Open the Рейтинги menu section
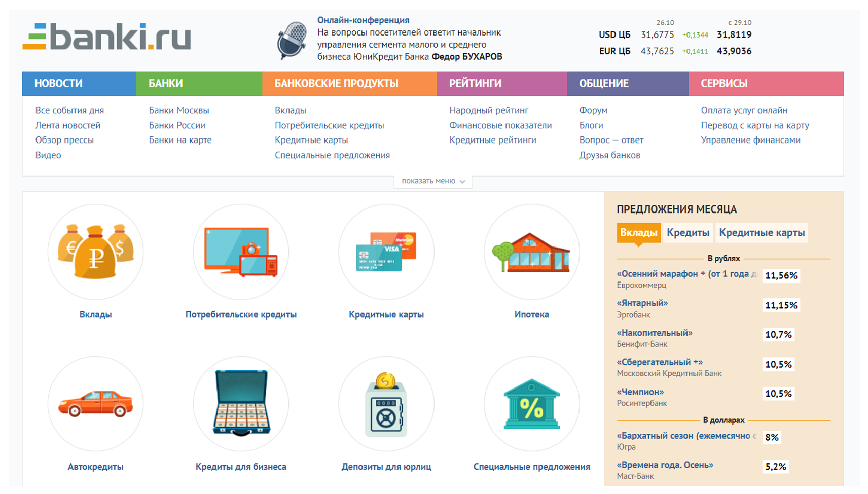Screen dimensions: 868x494 tap(475, 84)
